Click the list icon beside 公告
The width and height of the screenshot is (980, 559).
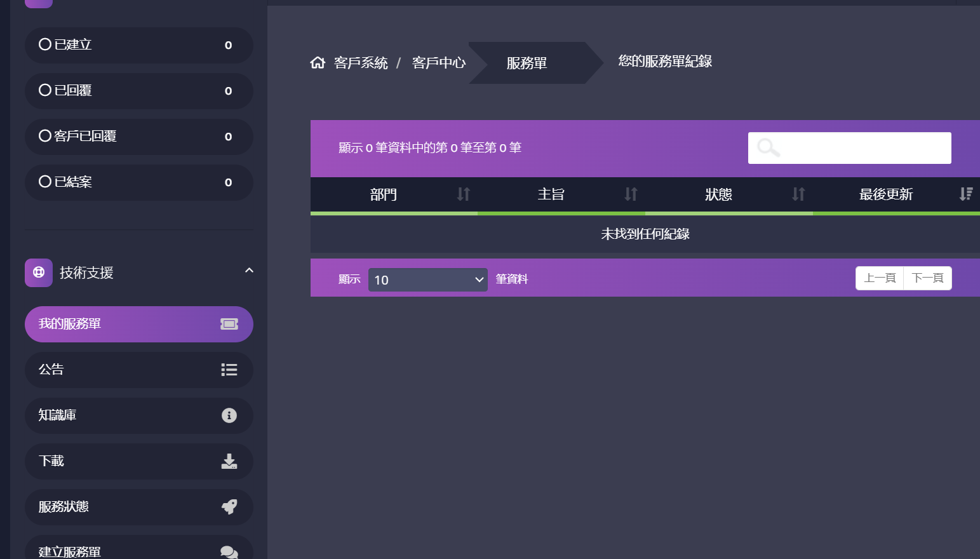tap(229, 370)
